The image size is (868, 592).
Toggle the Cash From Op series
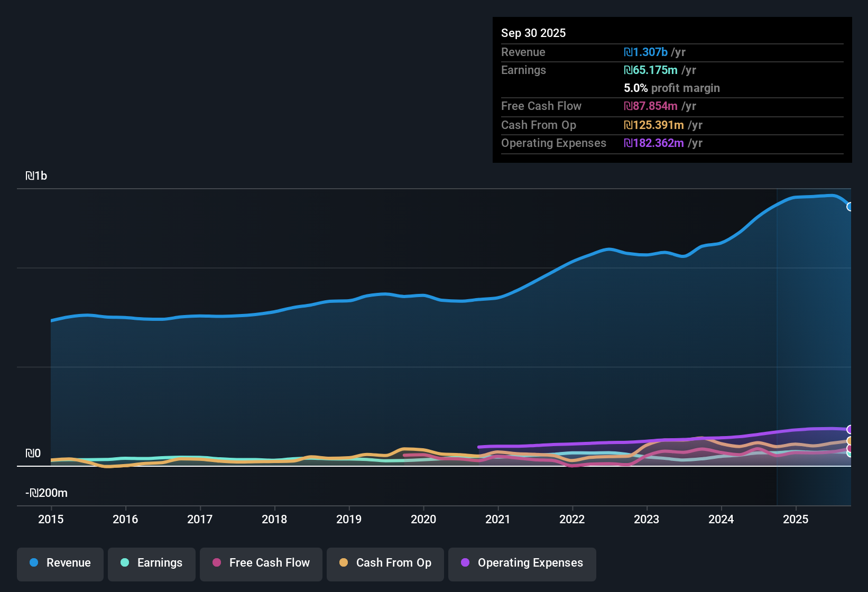coord(385,563)
